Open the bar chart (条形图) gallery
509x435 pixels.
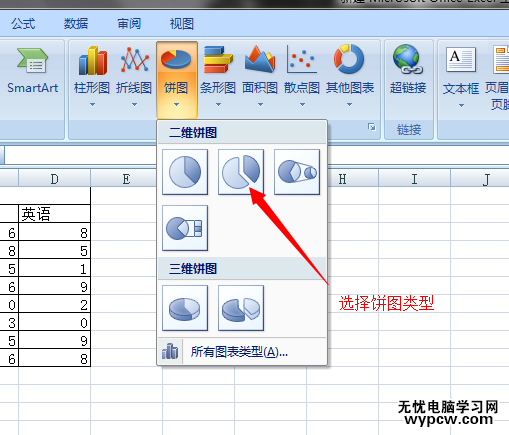[218, 76]
